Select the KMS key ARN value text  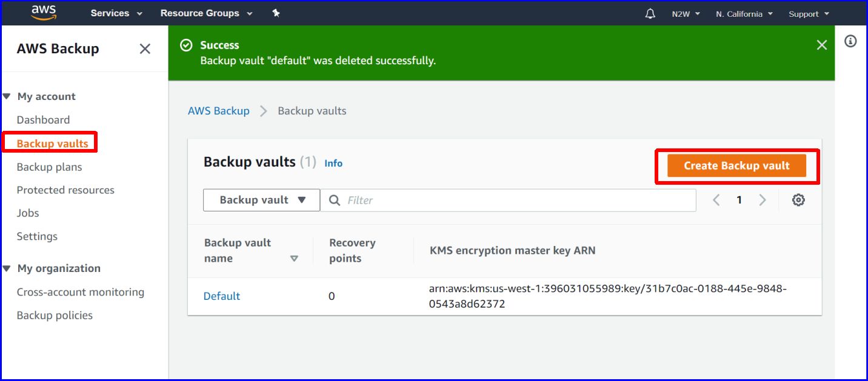pyautogui.click(x=608, y=296)
